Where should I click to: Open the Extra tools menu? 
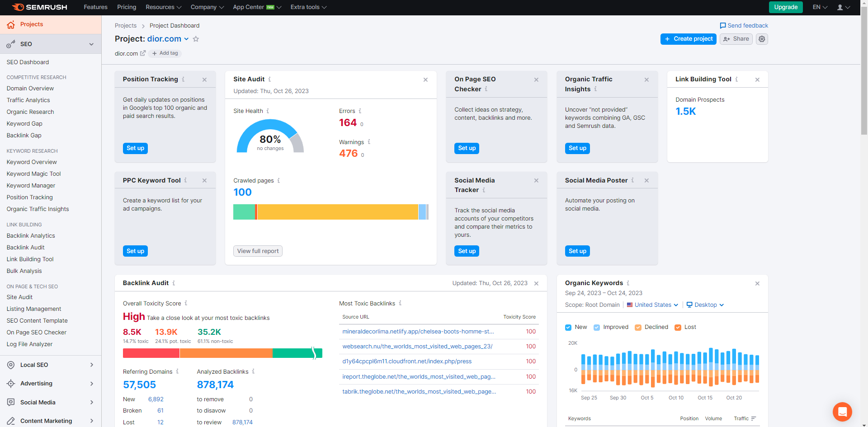309,7
